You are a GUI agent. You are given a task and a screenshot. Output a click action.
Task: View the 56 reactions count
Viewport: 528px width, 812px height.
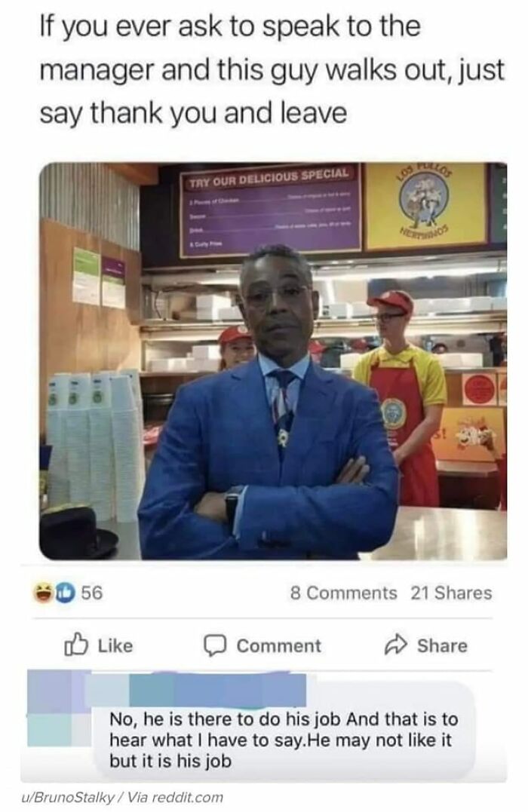pyautogui.click(x=92, y=593)
